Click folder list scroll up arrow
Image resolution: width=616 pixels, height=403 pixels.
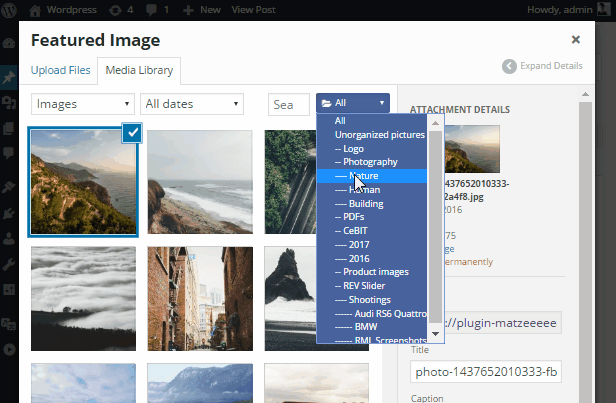click(435, 123)
